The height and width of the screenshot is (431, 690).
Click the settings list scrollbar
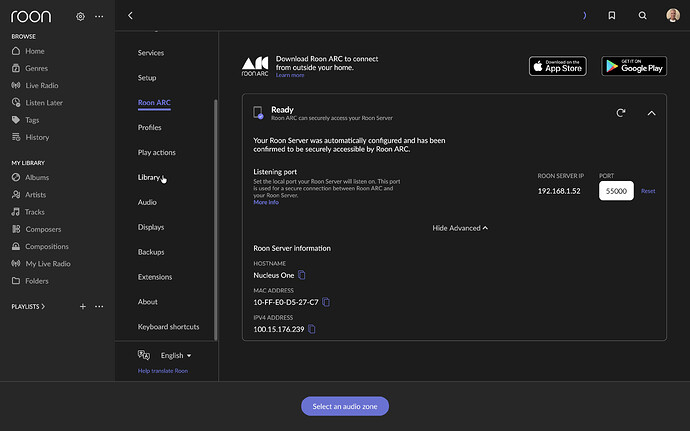point(216,220)
